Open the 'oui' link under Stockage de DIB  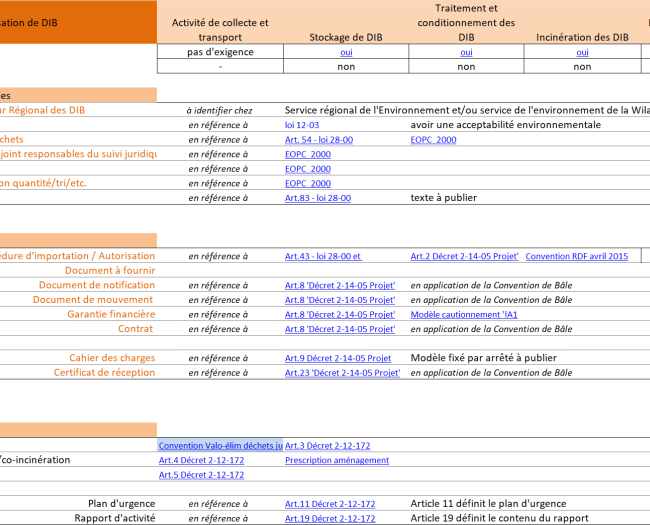coord(346,52)
